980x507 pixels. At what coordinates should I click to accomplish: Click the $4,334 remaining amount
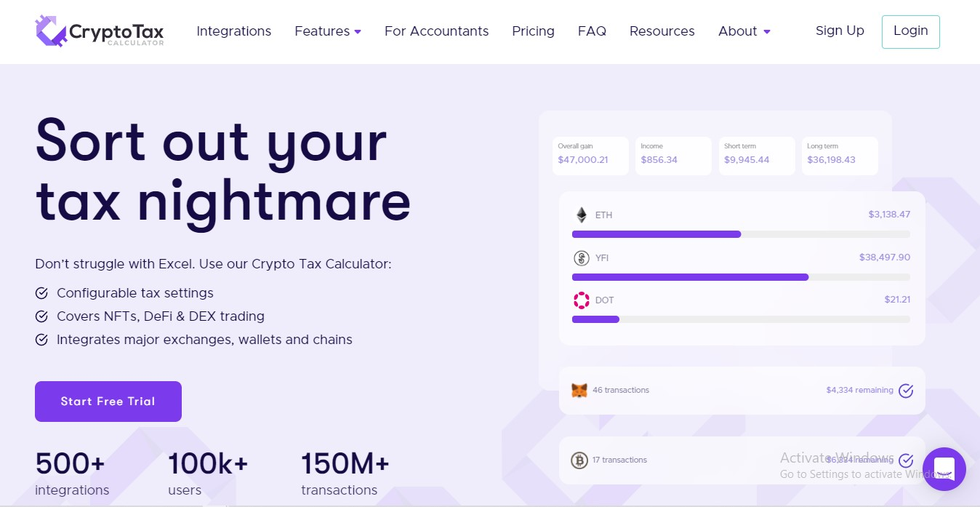[860, 391]
